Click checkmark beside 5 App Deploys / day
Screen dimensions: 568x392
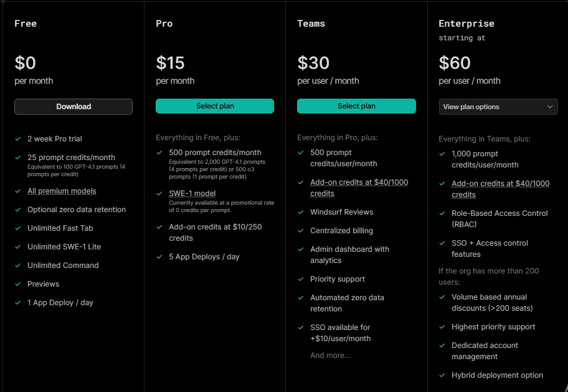coord(159,257)
